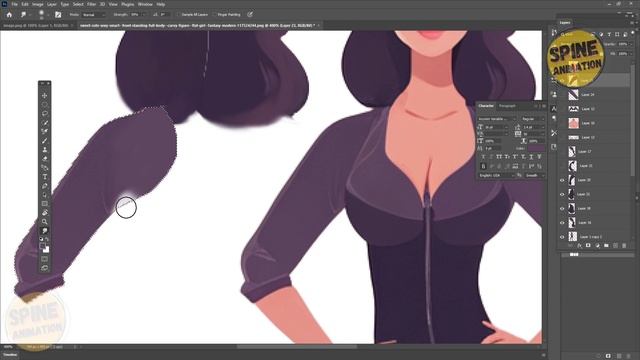The width and height of the screenshot is (640, 360).
Task: Toggle Quick Mask mode icon
Action: pos(44,259)
